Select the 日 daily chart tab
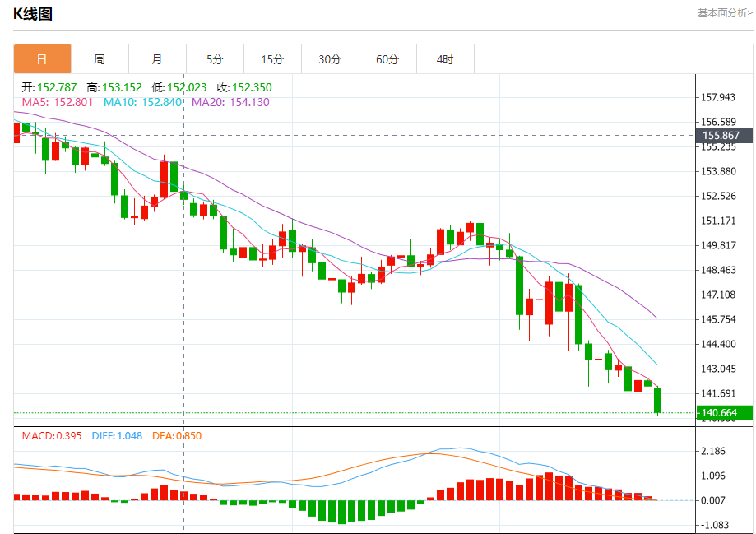 click(43, 59)
